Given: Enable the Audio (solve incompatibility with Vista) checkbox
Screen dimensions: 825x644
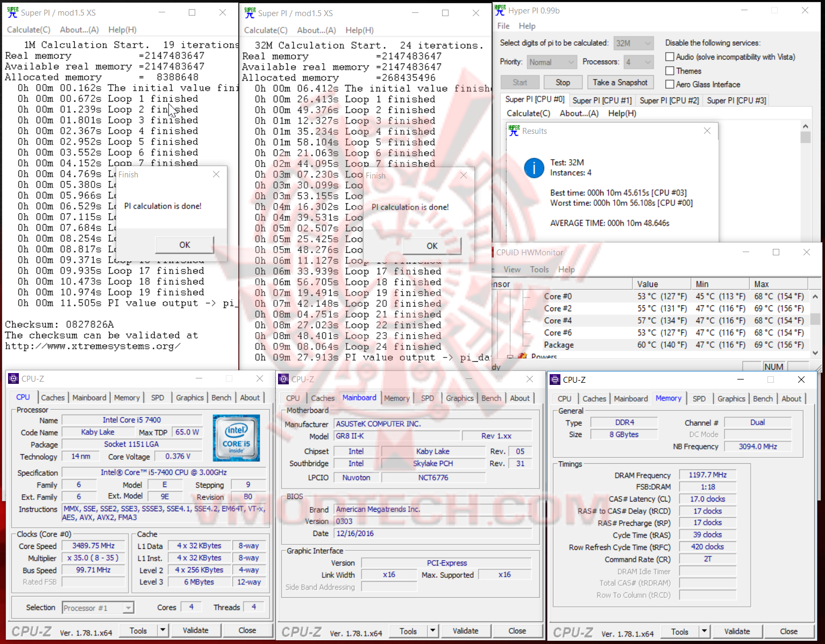Looking at the screenshot, I should (670, 57).
